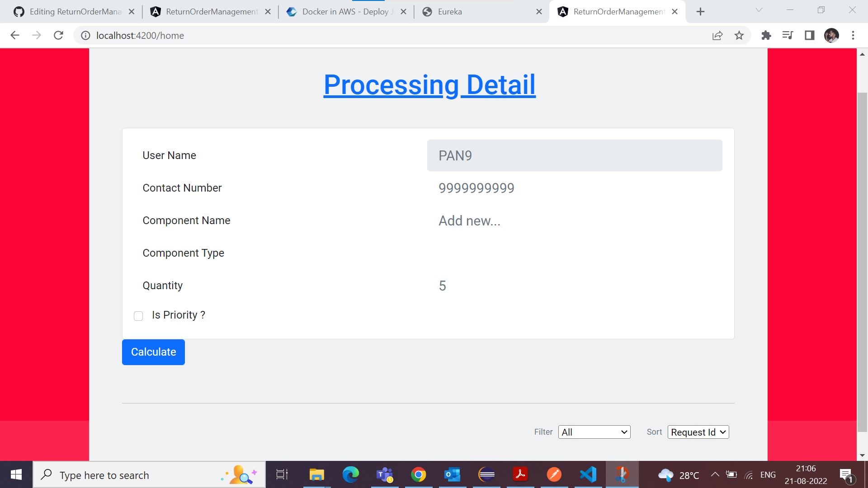Open the Extensions puzzle icon

pyautogui.click(x=766, y=35)
